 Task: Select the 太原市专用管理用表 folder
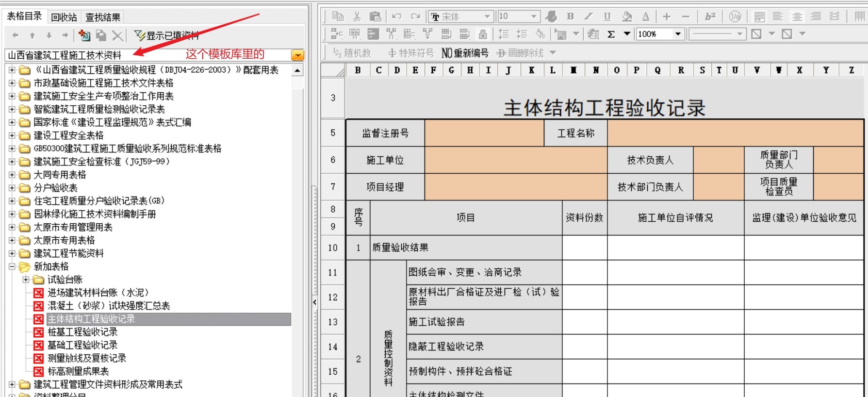pyautogui.click(x=73, y=228)
